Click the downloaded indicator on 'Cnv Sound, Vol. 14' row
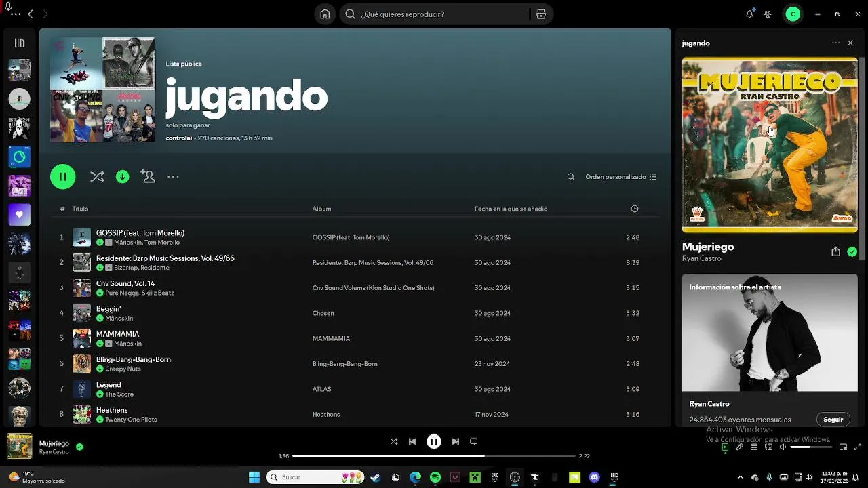The height and width of the screenshot is (488, 868). [100, 293]
